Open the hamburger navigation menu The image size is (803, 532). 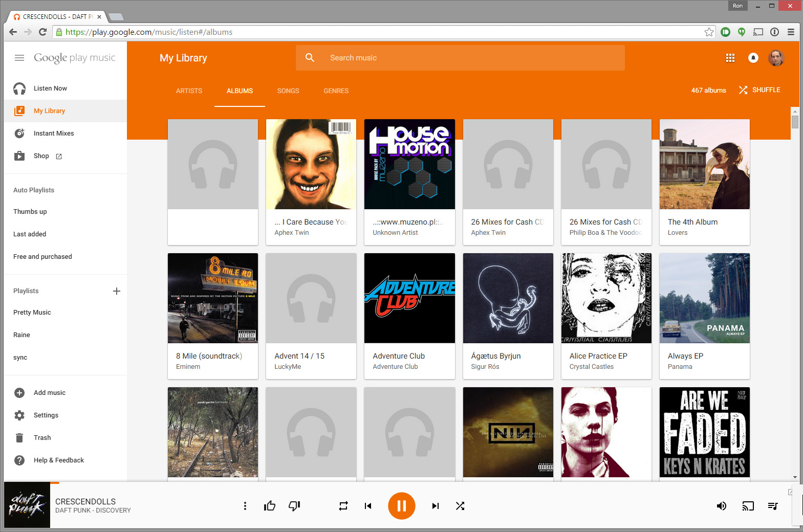pyautogui.click(x=19, y=58)
